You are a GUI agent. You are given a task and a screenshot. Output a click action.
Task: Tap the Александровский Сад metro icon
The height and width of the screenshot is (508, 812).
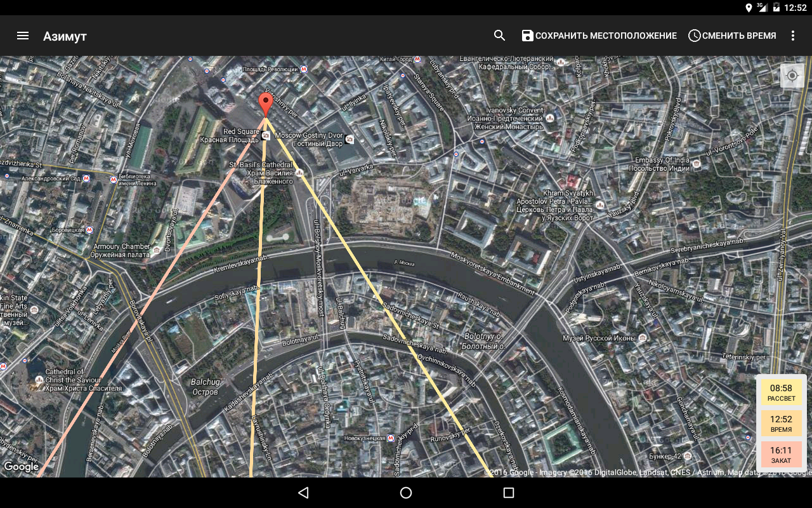point(87,179)
